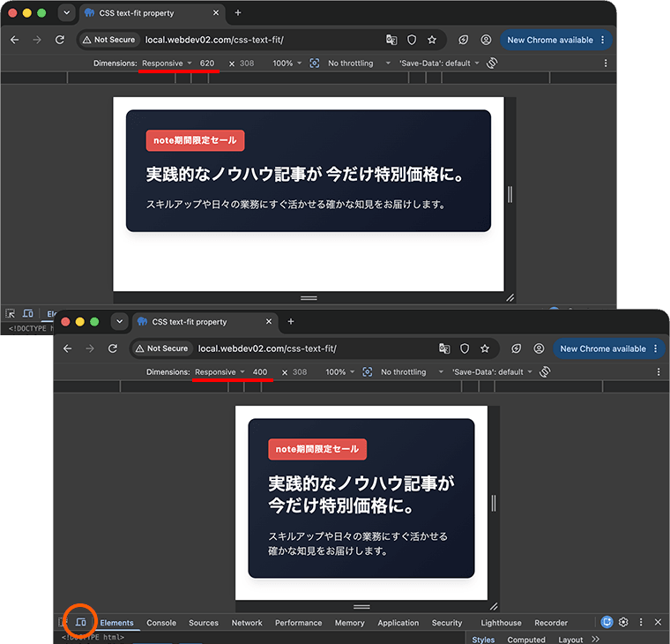This screenshot has height=644, width=670.
Task: Click capture screenshot icon in front device toolbar
Action: (367, 371)
